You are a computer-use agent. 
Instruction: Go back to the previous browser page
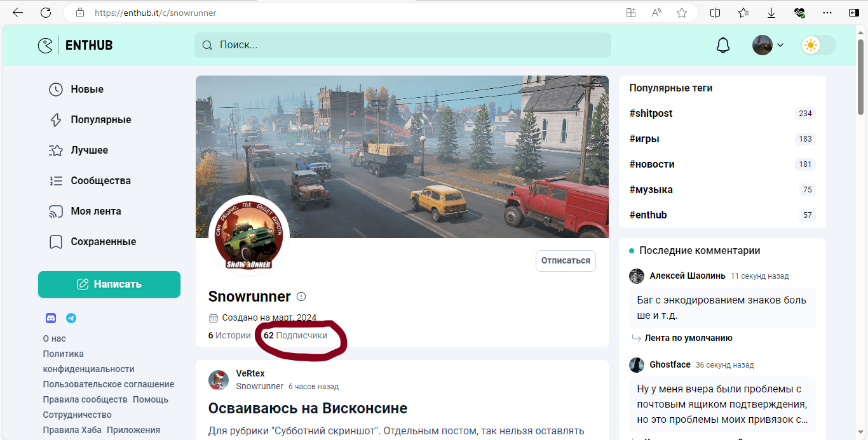18,13
